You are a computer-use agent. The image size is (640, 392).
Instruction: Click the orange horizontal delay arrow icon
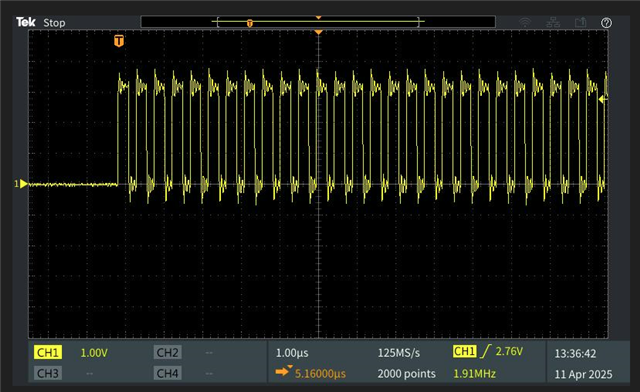click(x=283, y=371)
